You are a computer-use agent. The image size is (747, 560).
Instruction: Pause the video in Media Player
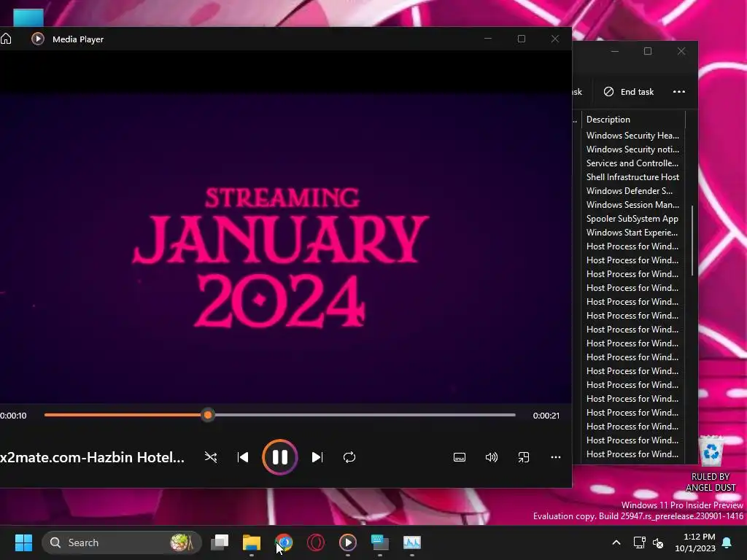coord(279,457)
